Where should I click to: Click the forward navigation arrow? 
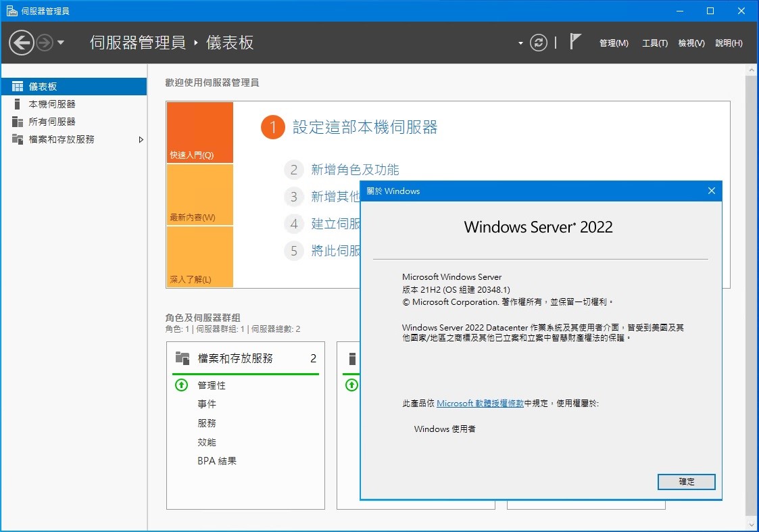coord(45,43)
